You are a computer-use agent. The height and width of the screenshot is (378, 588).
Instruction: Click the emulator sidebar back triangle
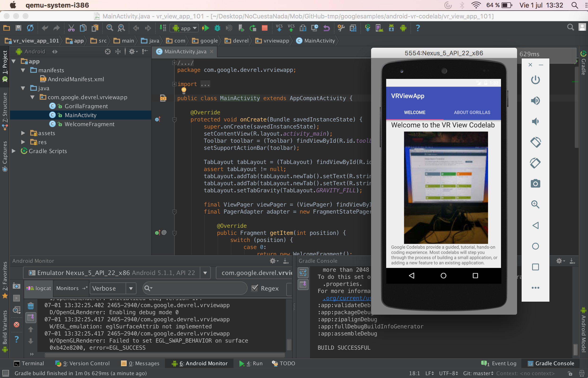pos(536,225)
